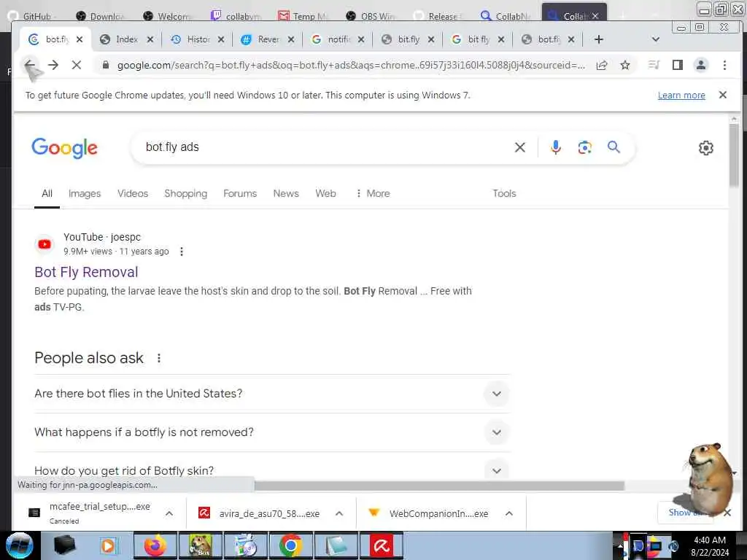Viewport: 747px width, 560px height.
Task: Click the browser forward arrow
Action: click(53, 65)
